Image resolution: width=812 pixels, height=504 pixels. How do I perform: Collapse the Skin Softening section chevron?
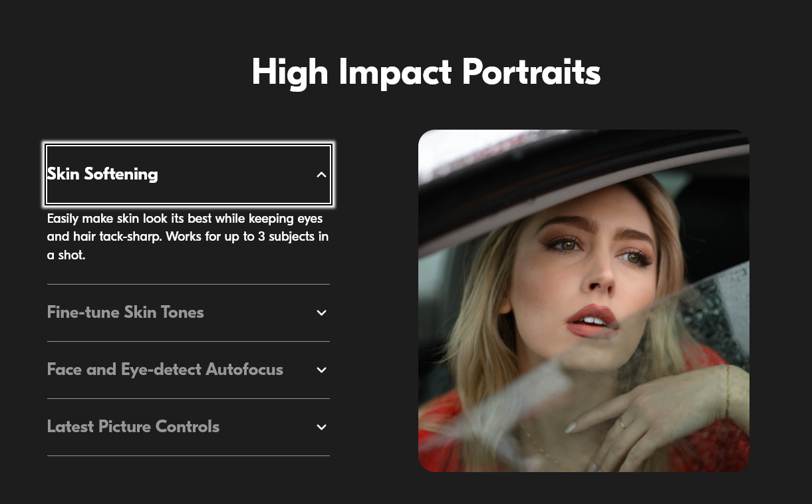tap(321, 175)
